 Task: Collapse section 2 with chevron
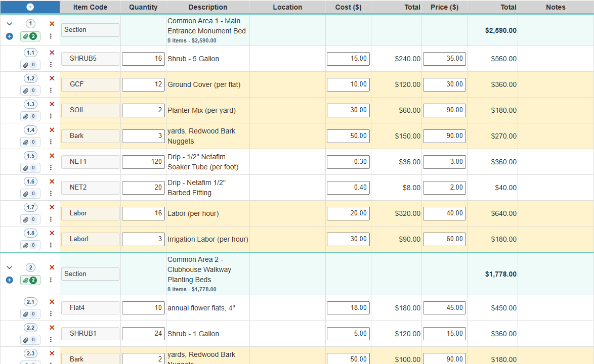click(10, 267)
